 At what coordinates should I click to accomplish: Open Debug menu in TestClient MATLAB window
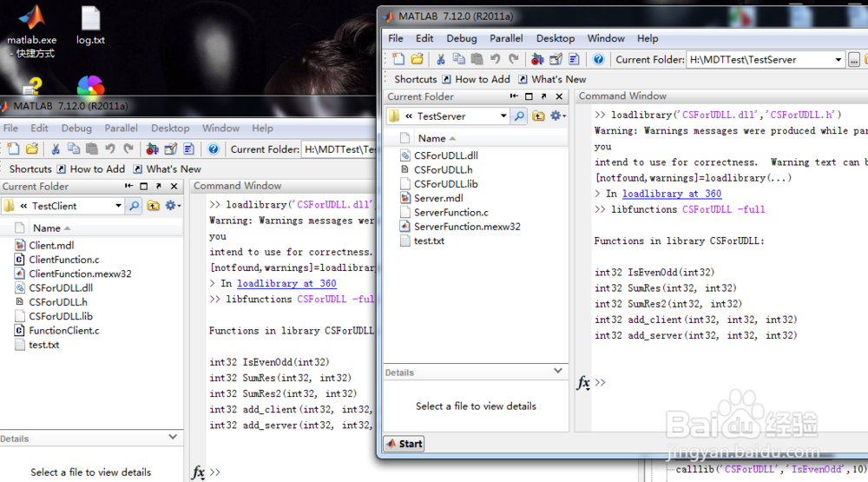tap(76, 128)
